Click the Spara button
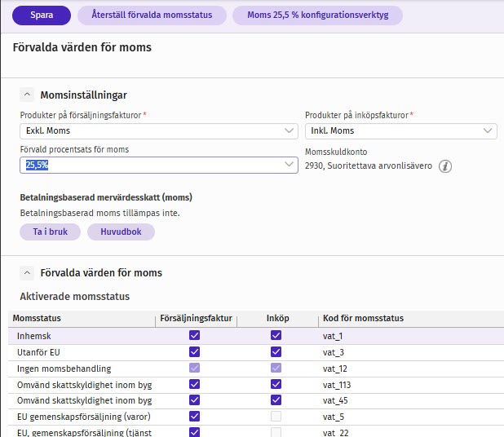 click(42, 15)
